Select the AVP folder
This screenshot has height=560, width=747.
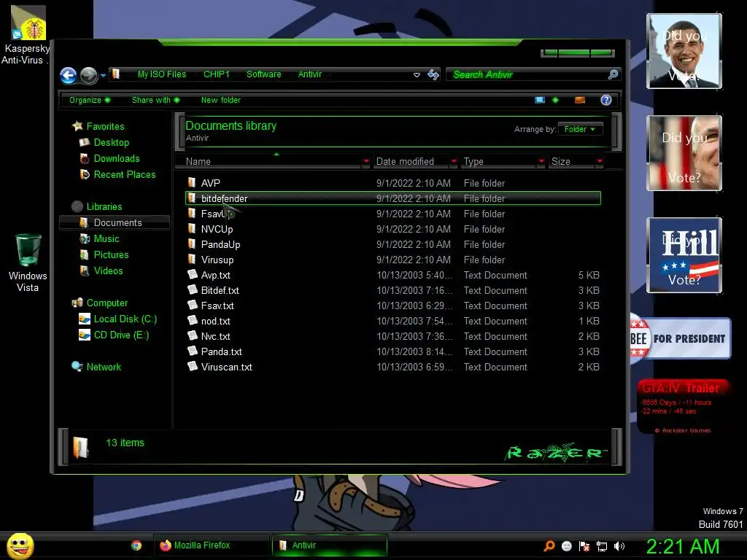pyautogui.click(x=393, y=183)
